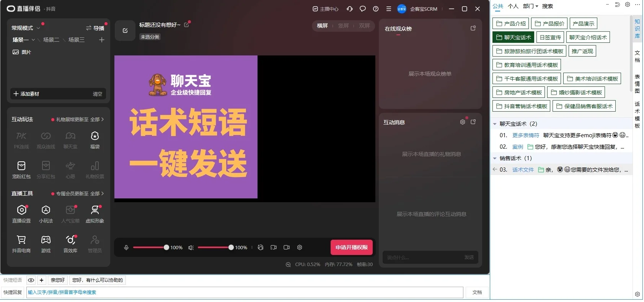This screenshot has width=644, height=302.
Task: Open the 部门 dropdown menu
Action: [530, 6]
